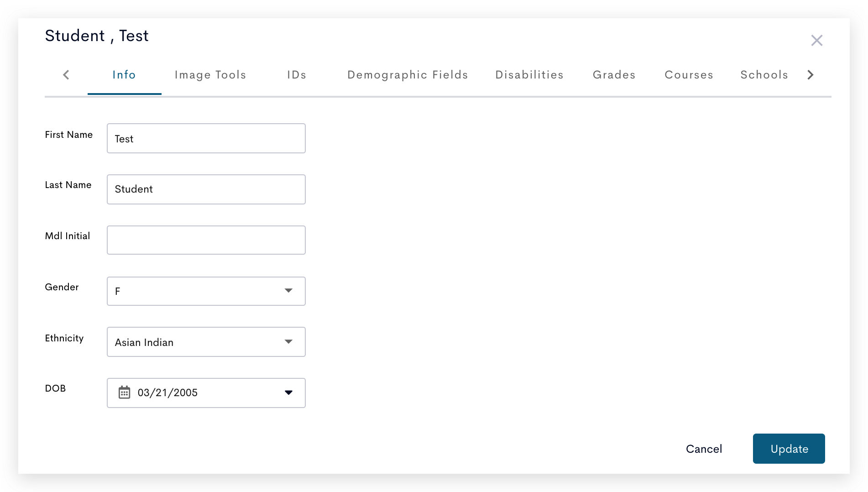Click the Gender label

(x=62, y=287)
